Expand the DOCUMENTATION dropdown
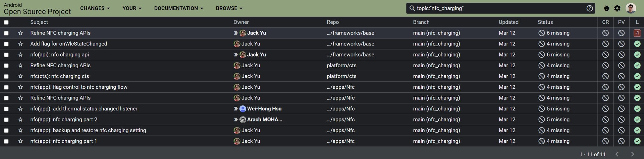The image size is (644, 159). (178, 8)
